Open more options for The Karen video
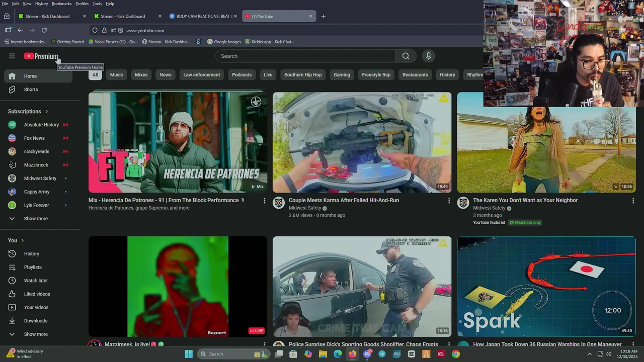Screen dimensions: 644x362 tap(633, 201)
